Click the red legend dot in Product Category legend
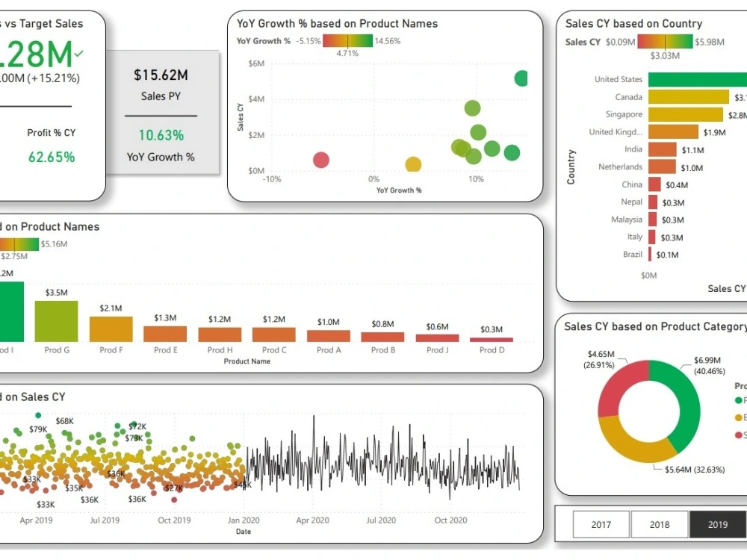The image size is (747, 560). (x=737, y=435)
